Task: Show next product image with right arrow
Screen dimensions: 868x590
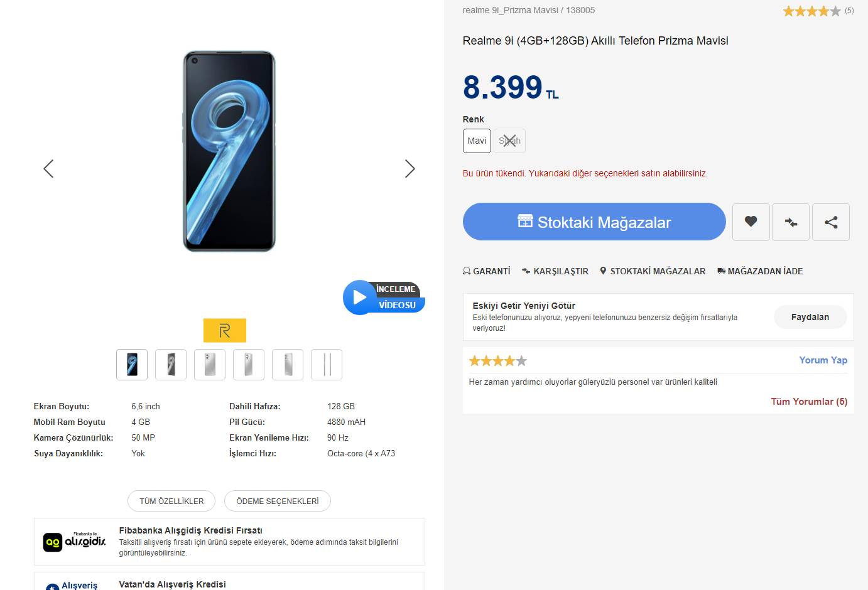Action: (x=410, y=168)
